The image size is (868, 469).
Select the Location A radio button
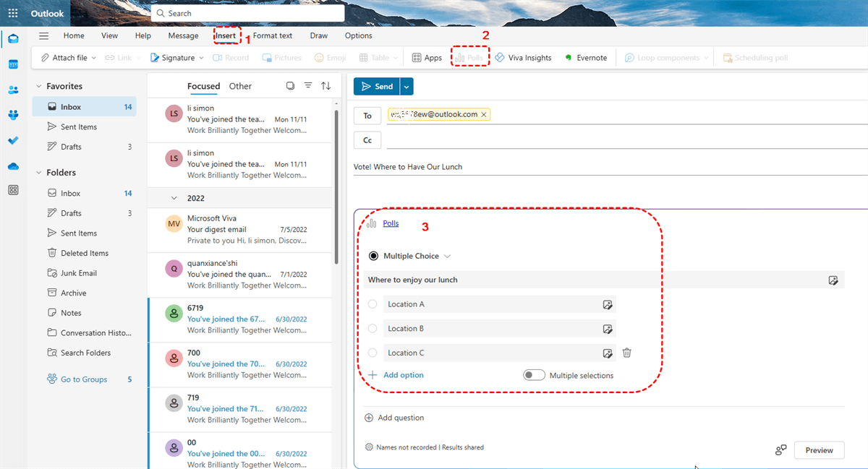(373, 304)
